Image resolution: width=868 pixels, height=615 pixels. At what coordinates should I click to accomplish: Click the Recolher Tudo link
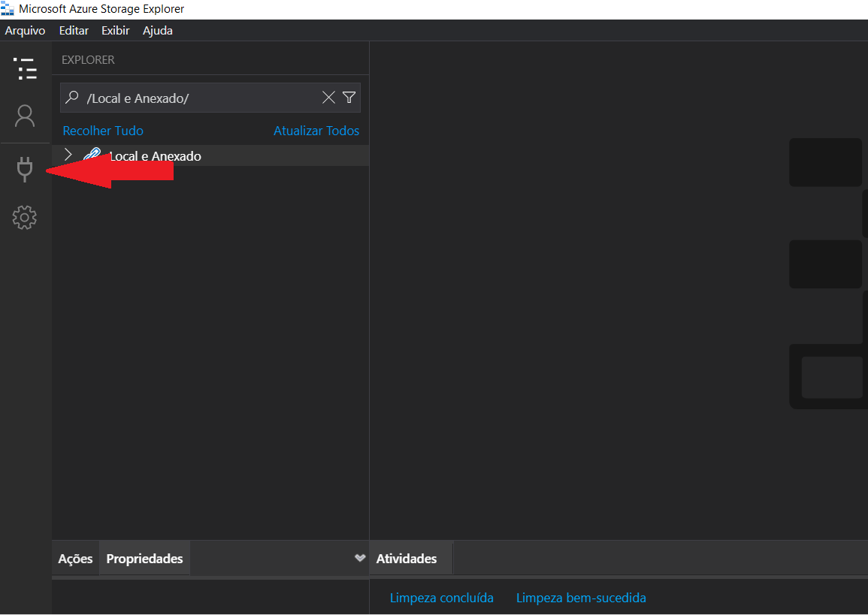click(x=103, y=131)
